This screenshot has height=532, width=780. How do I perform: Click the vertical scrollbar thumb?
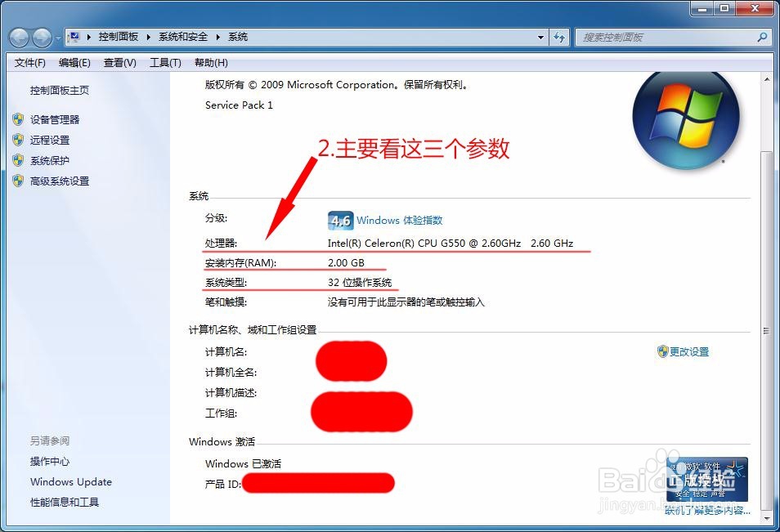[x=767, y=330]
